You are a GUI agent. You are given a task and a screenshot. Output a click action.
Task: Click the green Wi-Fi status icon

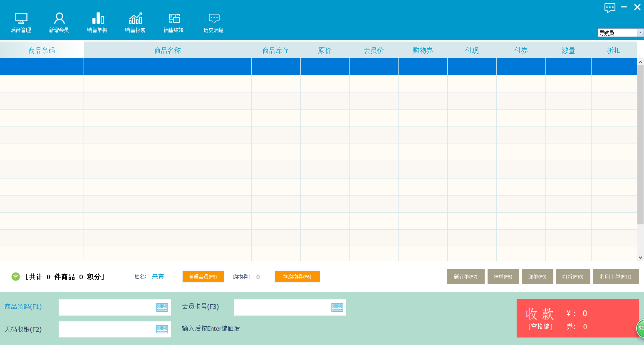tap(16, 277)
